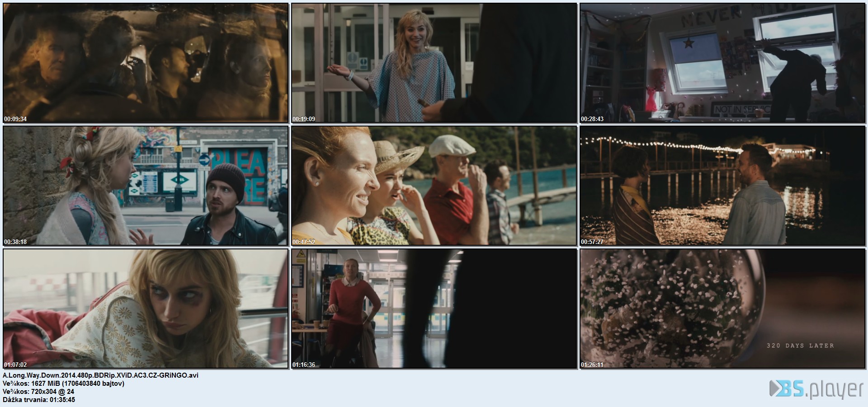Open the car interior thumbnail

click(146, 63)
